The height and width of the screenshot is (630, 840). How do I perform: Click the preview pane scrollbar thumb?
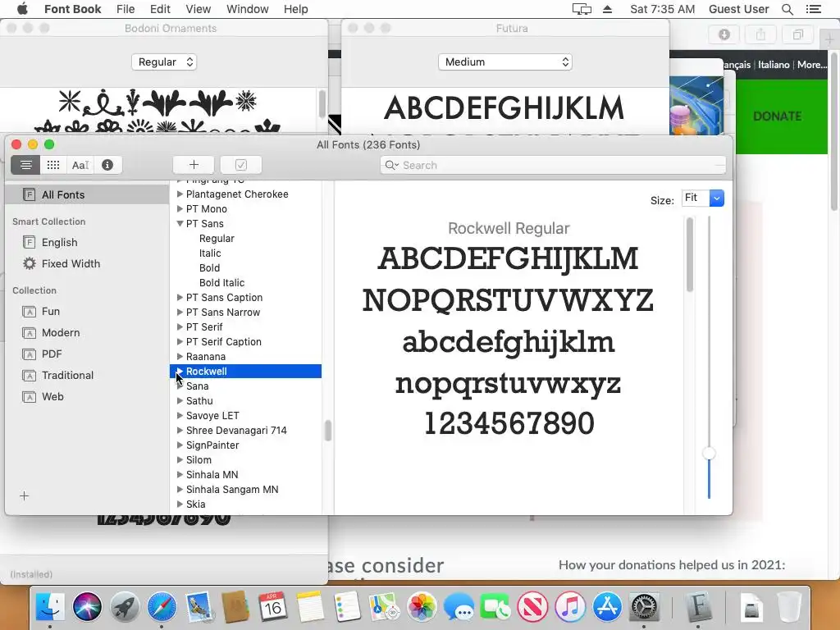point(689,255)
